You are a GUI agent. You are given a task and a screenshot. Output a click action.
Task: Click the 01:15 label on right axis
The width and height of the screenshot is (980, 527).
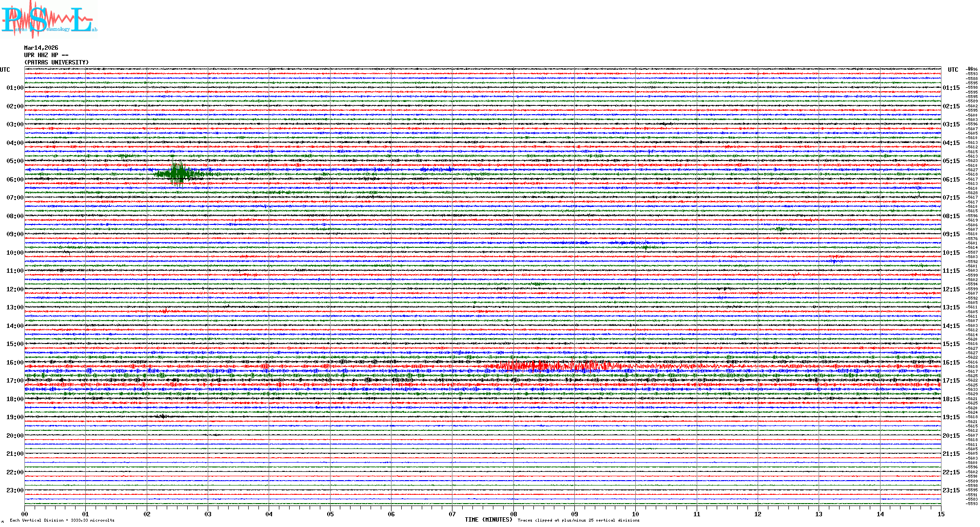click(x=951, y=88)
